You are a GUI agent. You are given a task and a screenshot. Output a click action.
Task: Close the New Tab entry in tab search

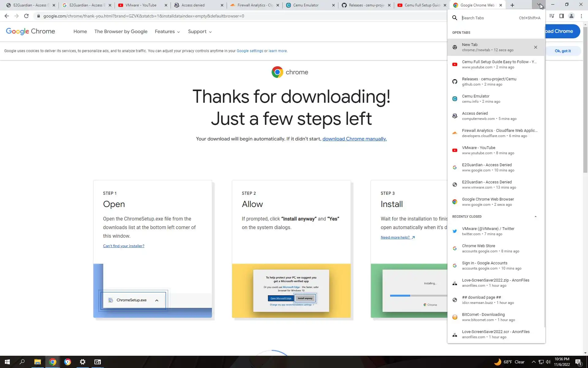[535, 47]
